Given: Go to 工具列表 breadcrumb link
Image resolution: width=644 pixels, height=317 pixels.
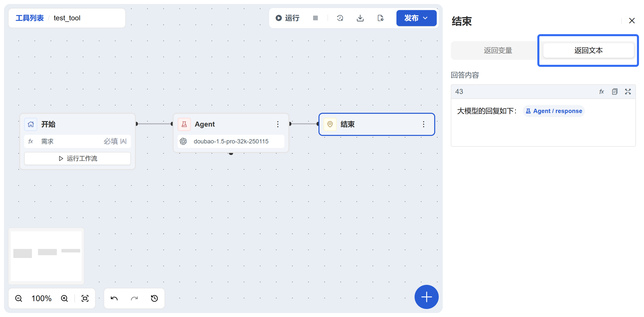Looking at the screenshot, I should point(30,18).
